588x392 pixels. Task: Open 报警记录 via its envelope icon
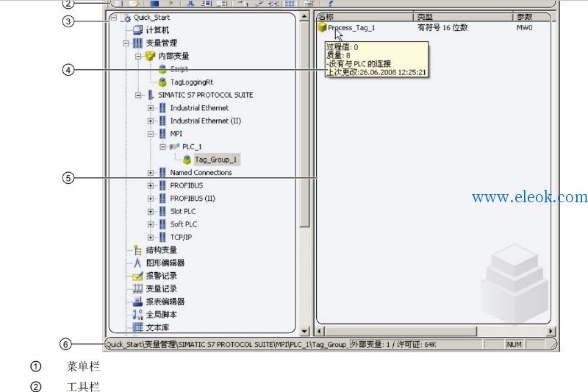pyautogui.click(x=137, y=276)
